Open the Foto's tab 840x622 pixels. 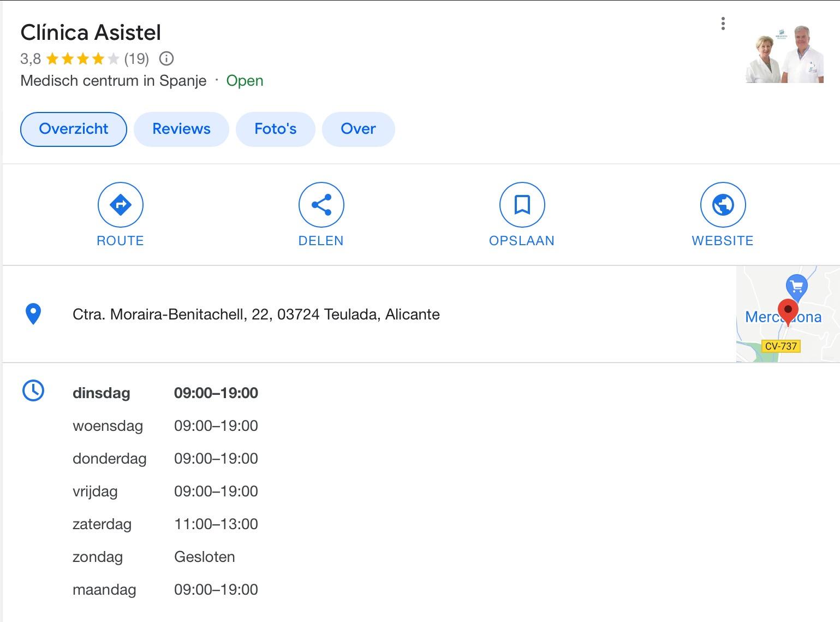pyautogui.click(x=275, y=129)
